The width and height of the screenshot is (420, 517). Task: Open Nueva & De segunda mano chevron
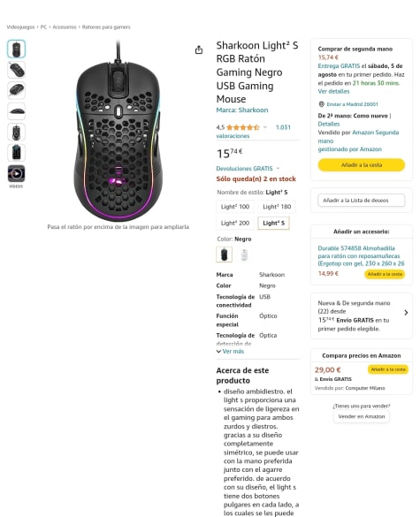pos(406,313)
